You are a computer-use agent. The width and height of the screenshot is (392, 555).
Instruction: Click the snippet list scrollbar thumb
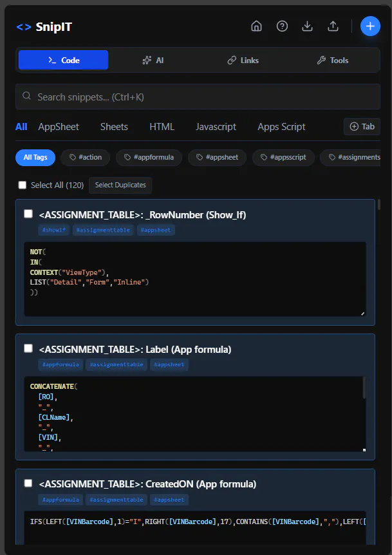379,205
